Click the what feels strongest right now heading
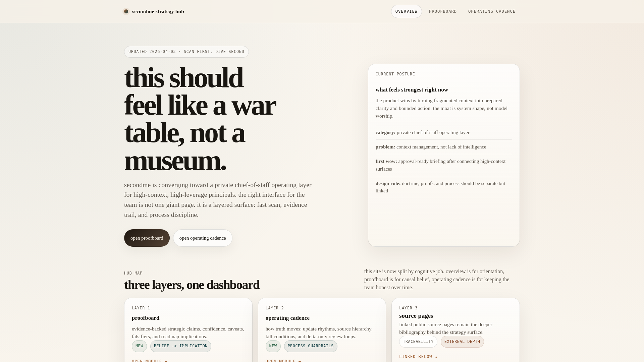This screenshot has width=644, height=362. point(412,90)
